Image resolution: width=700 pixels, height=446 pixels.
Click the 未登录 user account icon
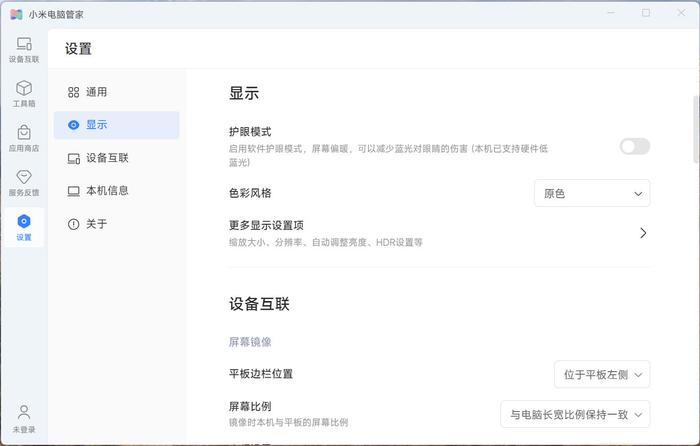[x=24, y=419]
